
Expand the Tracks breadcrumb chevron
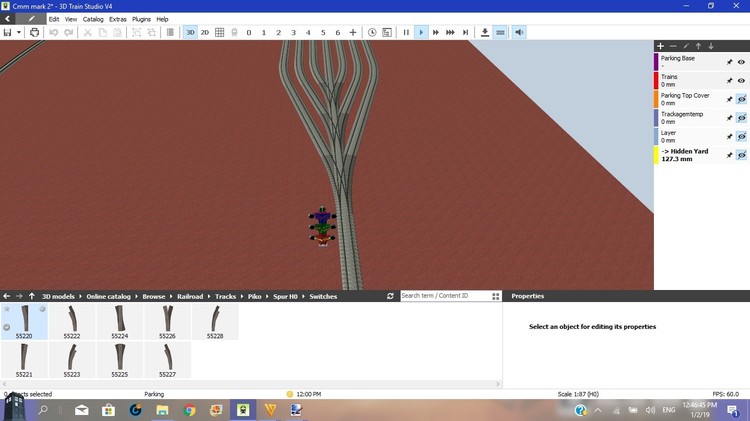(242, 297)
